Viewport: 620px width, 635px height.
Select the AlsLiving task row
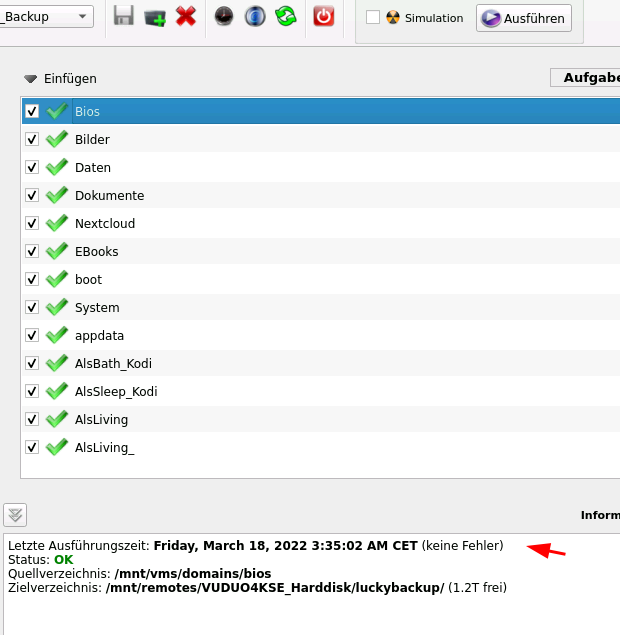[321, 419]
